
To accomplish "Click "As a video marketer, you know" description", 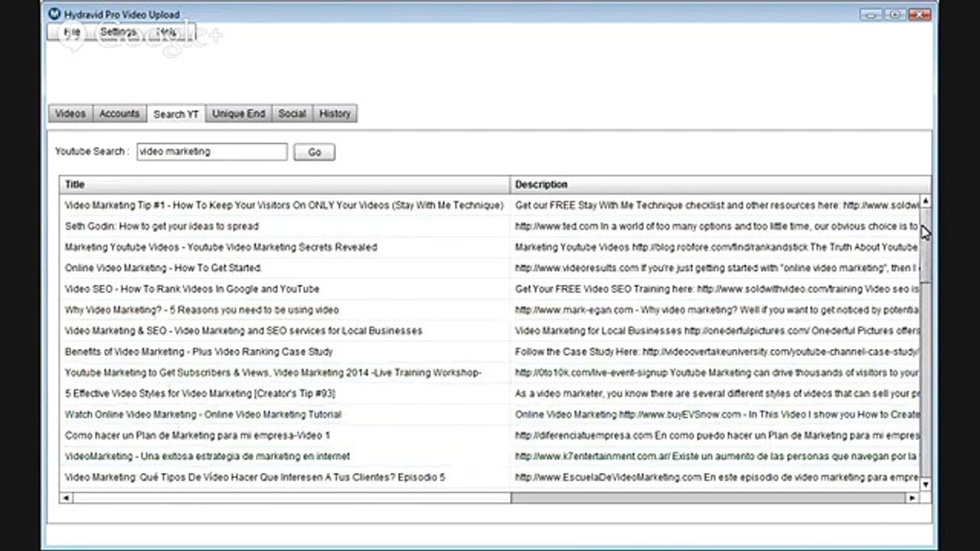I will [x=715, y=393].
